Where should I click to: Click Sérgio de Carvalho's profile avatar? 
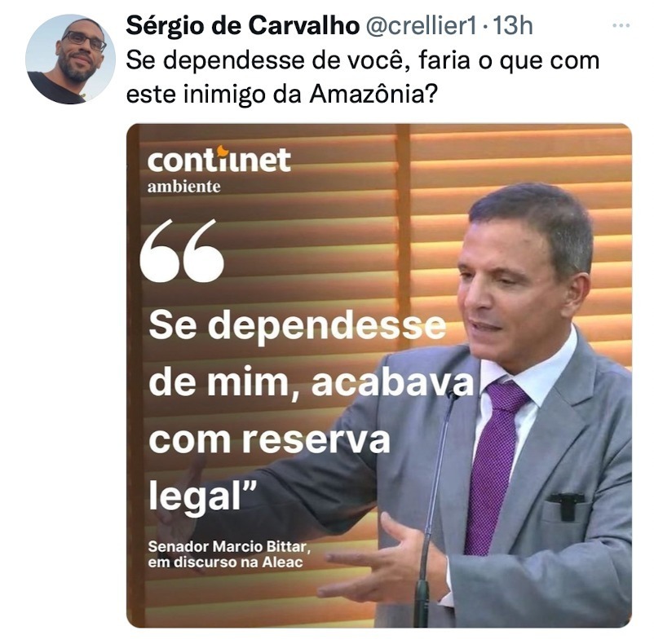(70, 60)
